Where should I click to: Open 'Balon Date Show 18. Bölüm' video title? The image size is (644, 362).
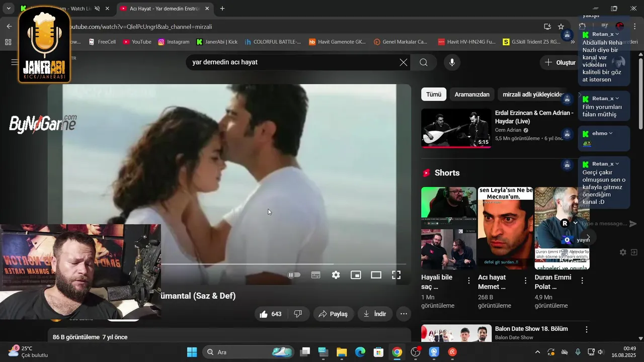(531, 329)
